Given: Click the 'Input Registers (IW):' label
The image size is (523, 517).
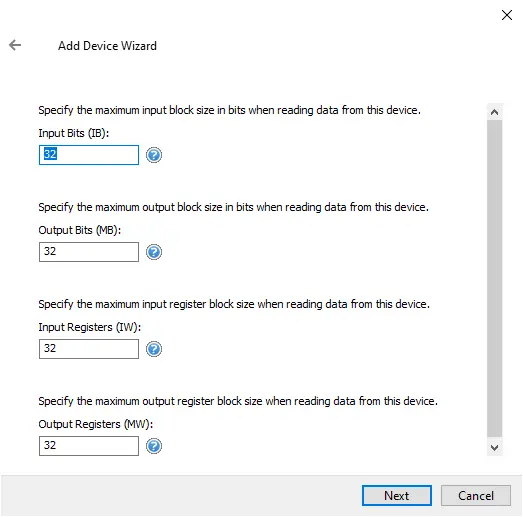Looking at the screenshot, I should 90,327.
